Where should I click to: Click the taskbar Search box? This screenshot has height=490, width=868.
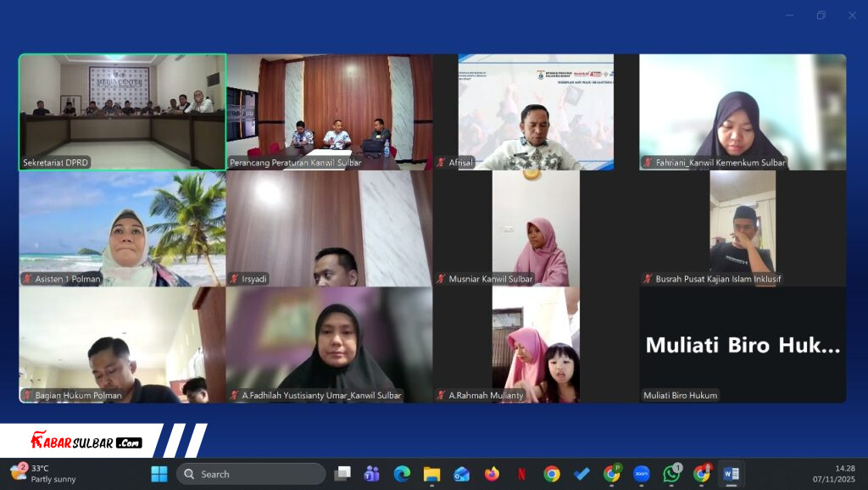coord(251,474)
